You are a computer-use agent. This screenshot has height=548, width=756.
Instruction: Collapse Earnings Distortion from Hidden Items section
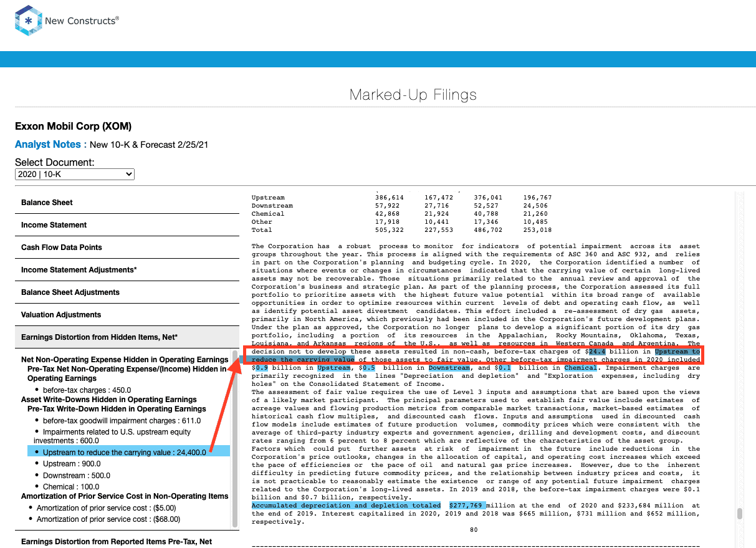[x=127, y=337]
